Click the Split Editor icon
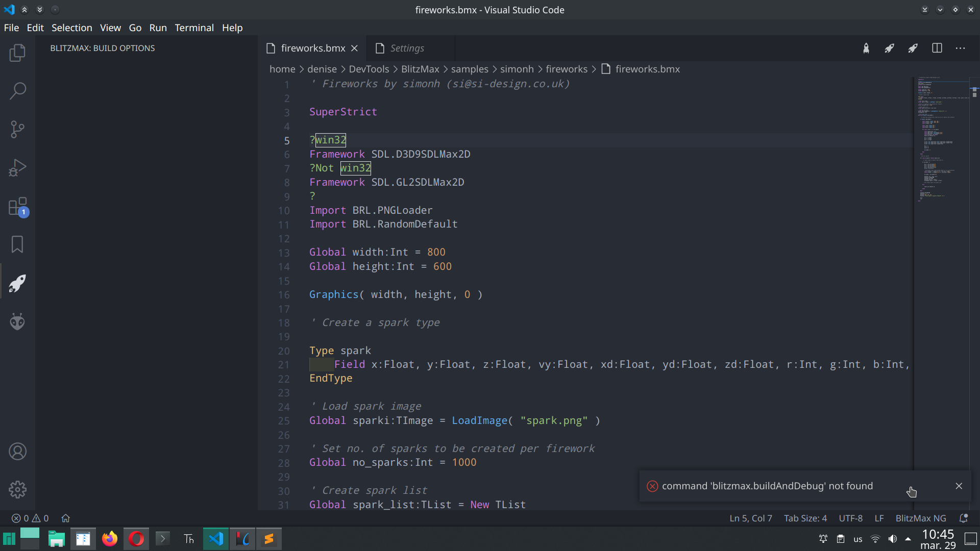 (938, 48)
